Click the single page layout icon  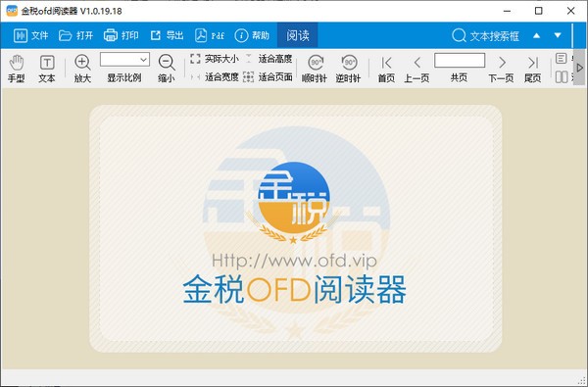561,59
